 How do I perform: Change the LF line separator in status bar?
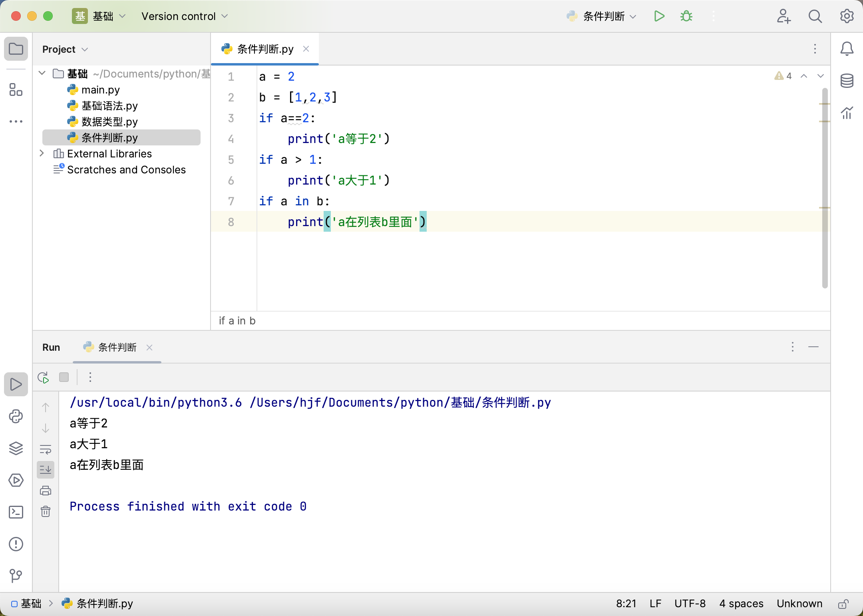(655, 604)
